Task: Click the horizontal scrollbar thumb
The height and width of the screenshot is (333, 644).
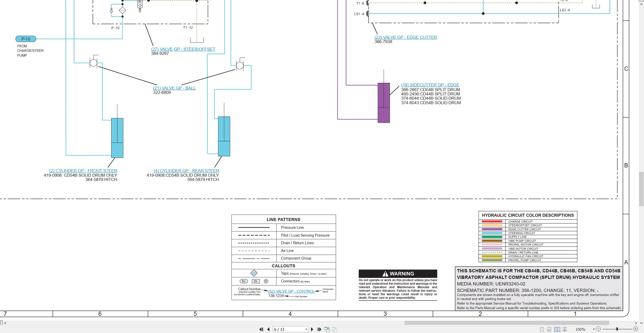Action: coord(507,323)
